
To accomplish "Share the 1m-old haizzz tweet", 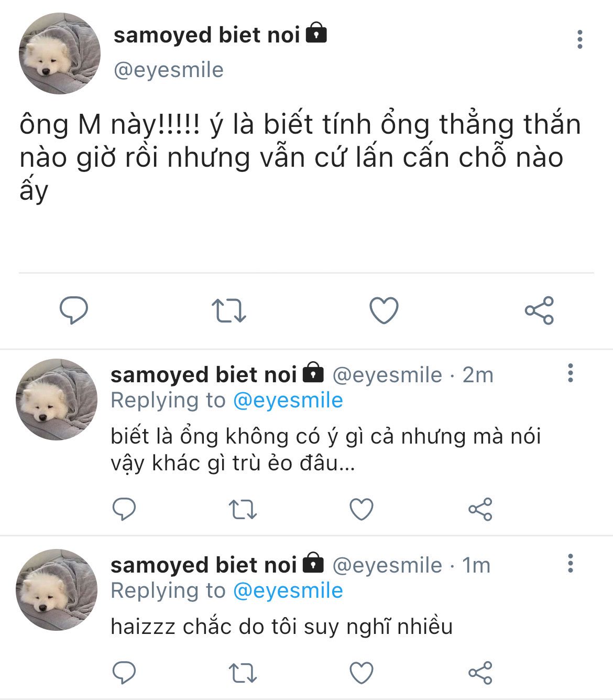I will point(480,673).
